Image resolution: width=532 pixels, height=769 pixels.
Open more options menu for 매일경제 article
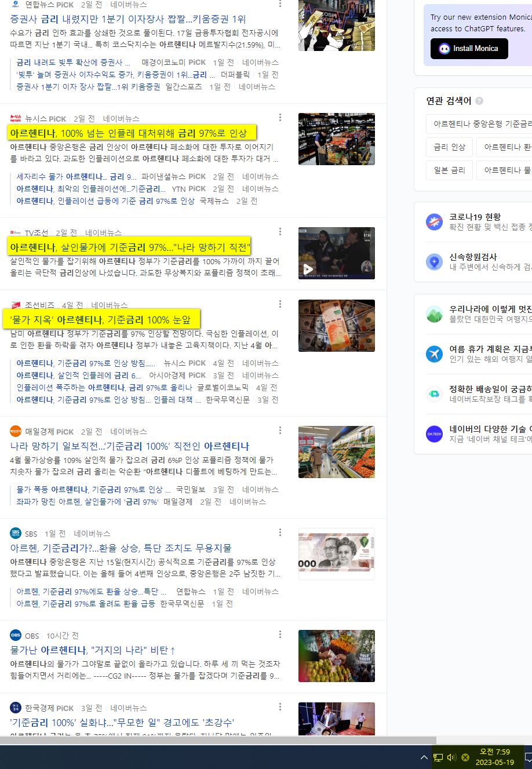coord(280,430)
